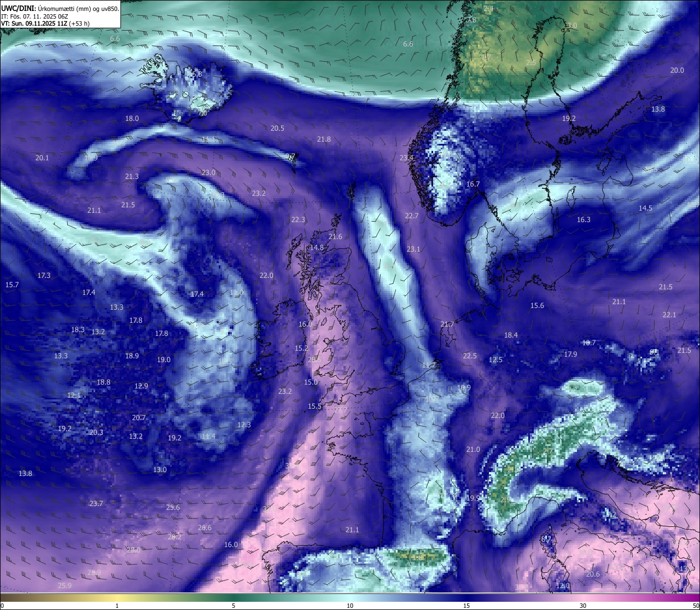This screenshot has width=700, height=610.
Task: Click the 18.3 value on the map
Action: (78, 329)
